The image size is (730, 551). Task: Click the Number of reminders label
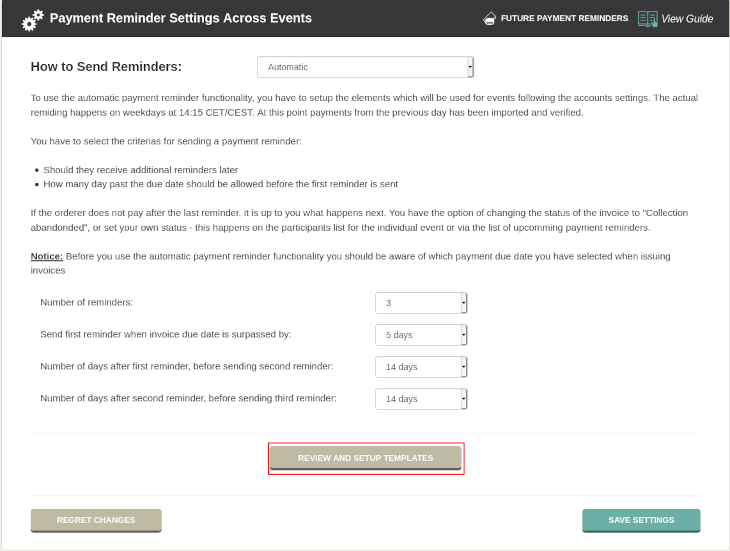(x=86, y=303)
